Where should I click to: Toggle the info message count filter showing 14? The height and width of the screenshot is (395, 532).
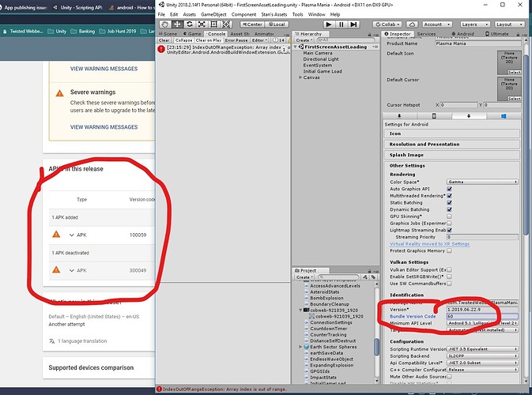pyautogui.click(x=279, y=40)
